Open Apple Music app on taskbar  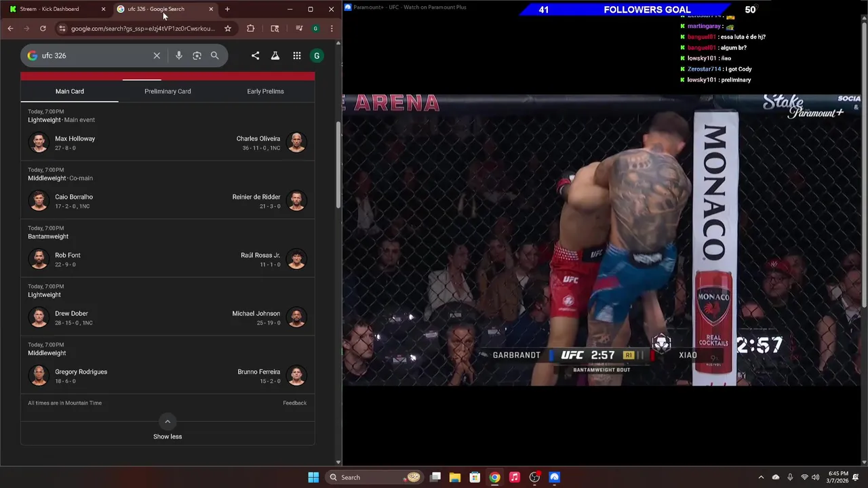point(515,477)
